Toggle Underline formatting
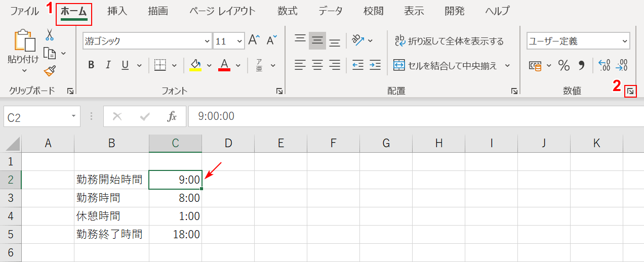Viewport: 644px width, 262px height. point(125,65)
